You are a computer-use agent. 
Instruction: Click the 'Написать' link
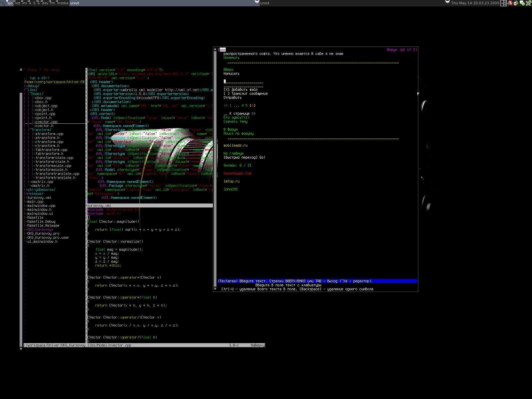(x=231, y=74)
